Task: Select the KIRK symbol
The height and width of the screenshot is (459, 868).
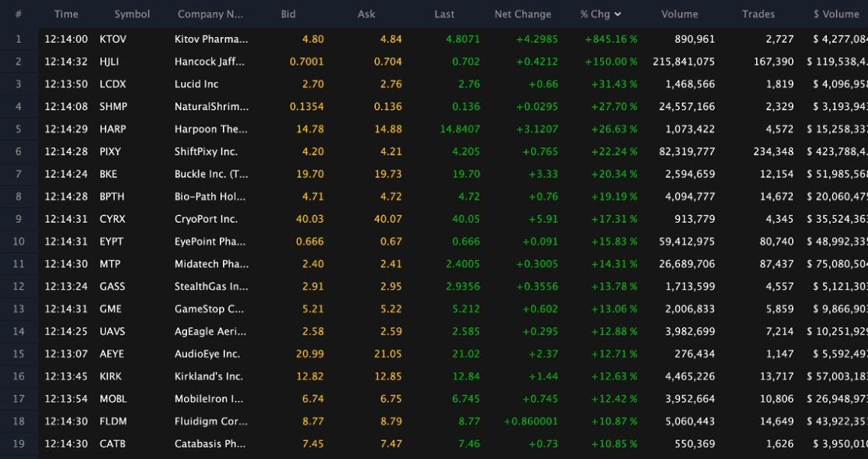Action: pos(111,377)
